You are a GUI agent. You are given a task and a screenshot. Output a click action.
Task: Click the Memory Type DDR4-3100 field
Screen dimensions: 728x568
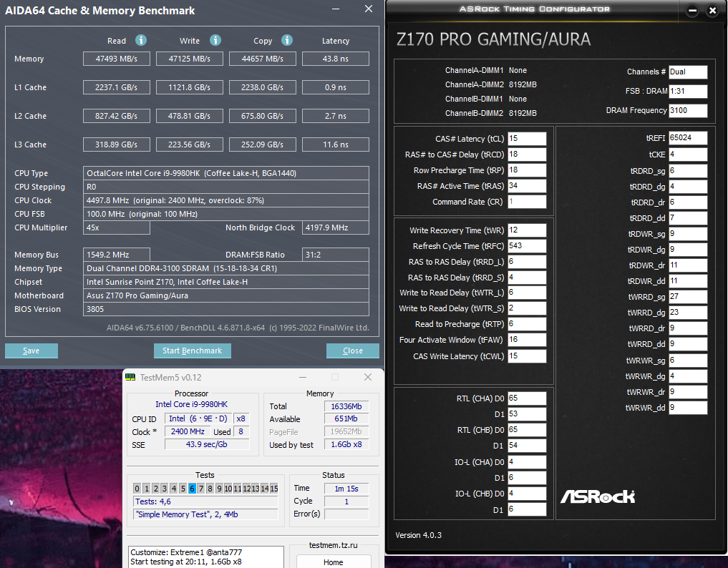(226, 269)
